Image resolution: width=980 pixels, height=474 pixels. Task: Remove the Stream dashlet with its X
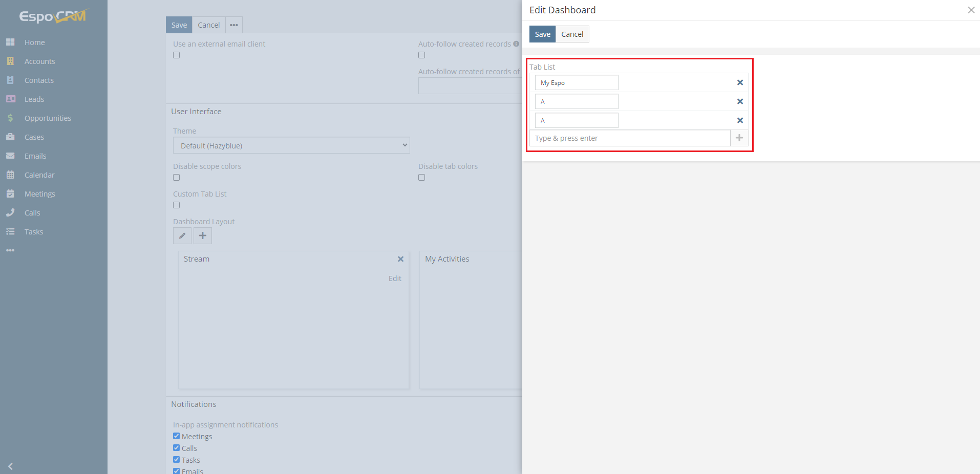[x=400, y=259]
